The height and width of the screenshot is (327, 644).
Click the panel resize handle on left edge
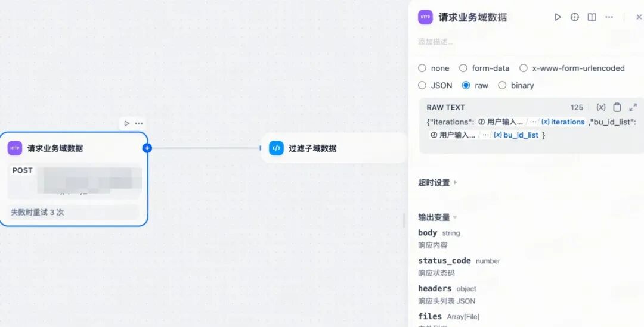[404, 221]
